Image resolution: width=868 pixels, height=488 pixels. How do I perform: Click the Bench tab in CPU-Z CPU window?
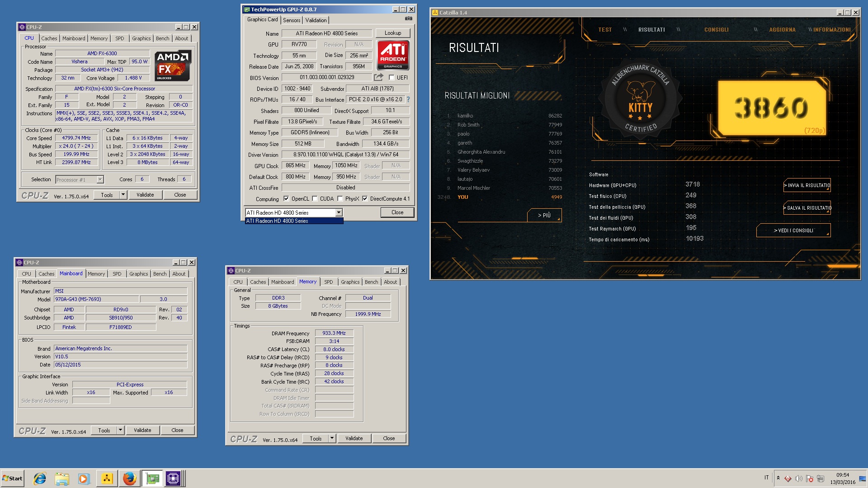point(162,38)
